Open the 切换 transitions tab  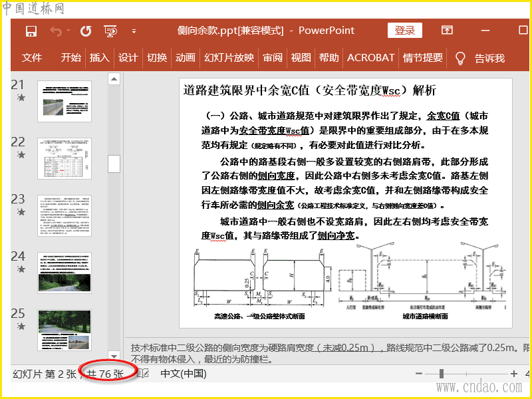(157, 58)
